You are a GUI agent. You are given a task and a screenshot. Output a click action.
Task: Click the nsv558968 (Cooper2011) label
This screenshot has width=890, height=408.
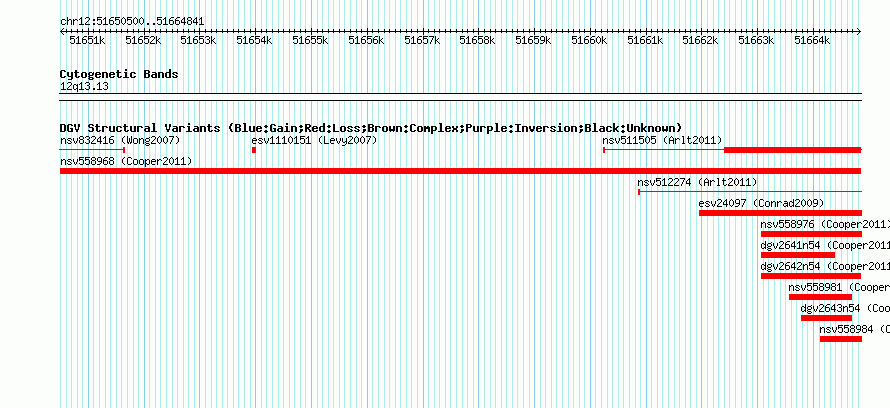click(x=126, y=162)
